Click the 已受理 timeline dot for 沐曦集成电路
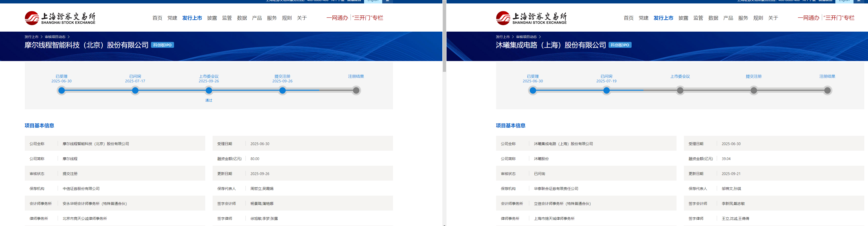This screenshot has width=868, height=226. (x=533, y=90)
